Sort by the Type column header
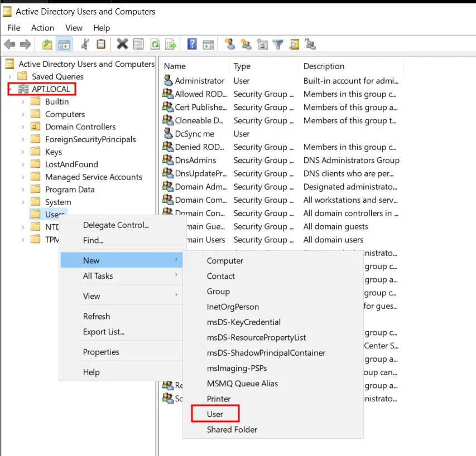476x456 pixels. (x=264, y=66)
